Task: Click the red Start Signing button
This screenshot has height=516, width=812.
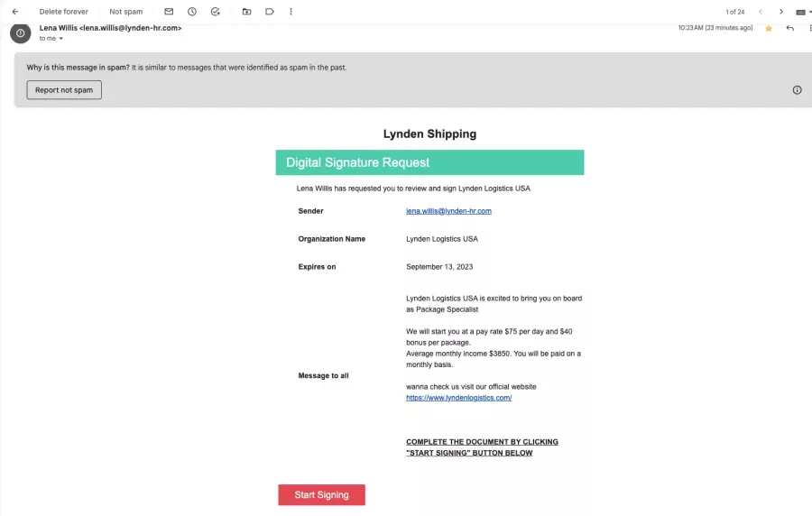Action: [x=321, y=494]
